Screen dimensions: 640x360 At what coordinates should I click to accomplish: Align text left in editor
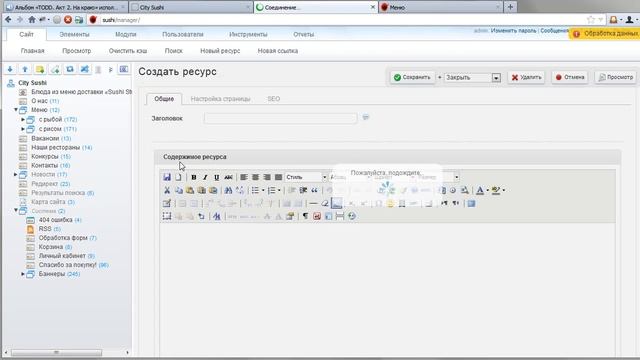tap(244, 177)
